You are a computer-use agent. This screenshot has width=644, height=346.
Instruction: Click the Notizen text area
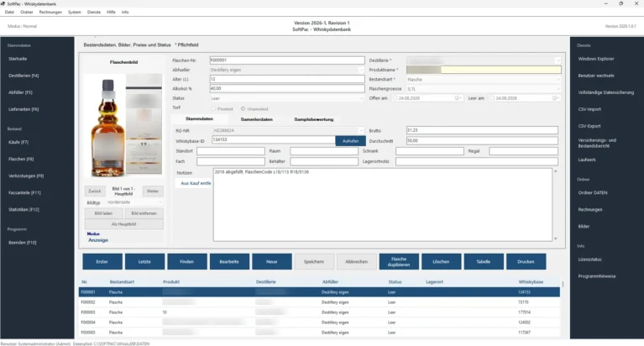(382, 204)
